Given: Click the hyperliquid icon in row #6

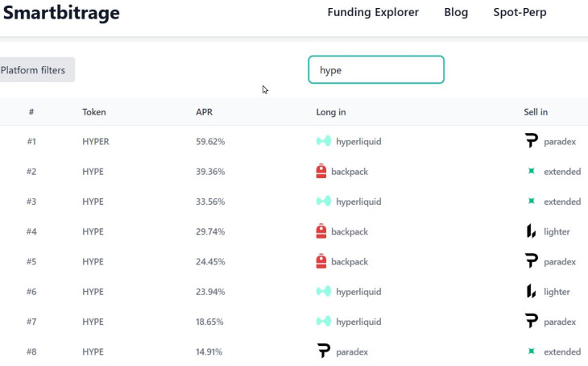Looking at the screenshot, I should (x=324, y=291).
